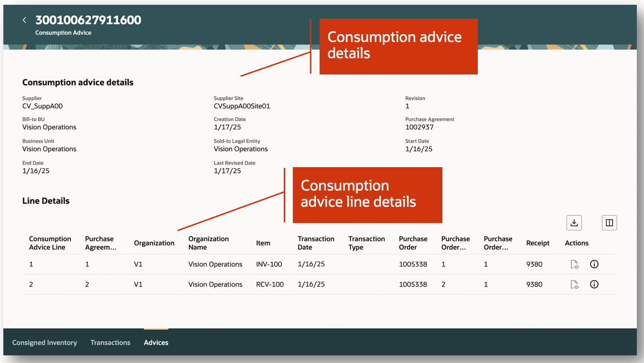644x363 pixels.
Task: Sort the table by the Item column
Action: (263, 243)
